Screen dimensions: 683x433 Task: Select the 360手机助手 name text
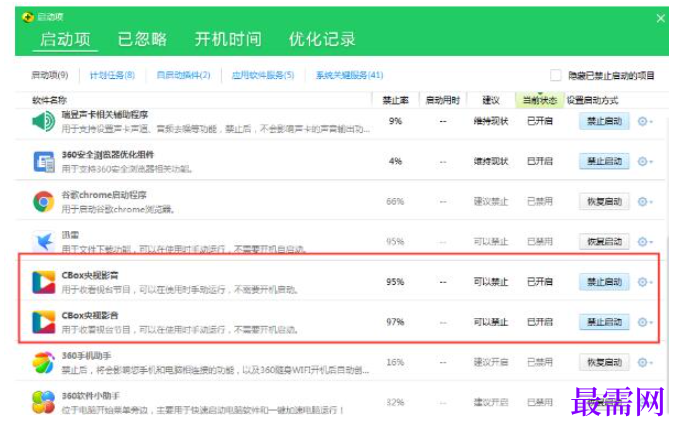(86, 356)
